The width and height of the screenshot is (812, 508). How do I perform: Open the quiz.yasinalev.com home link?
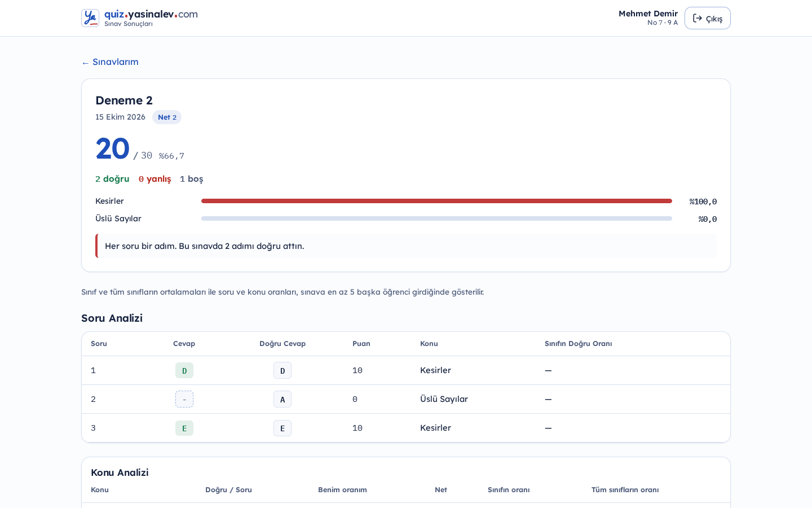151,14
